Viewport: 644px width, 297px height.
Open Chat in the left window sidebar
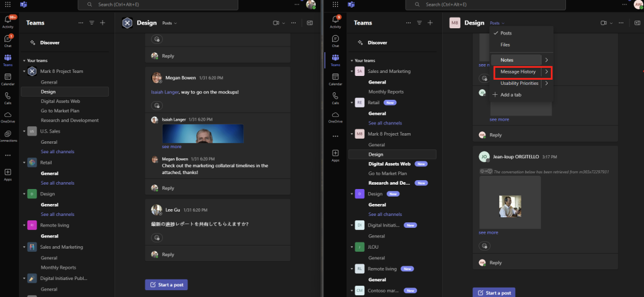coord(8,41)
